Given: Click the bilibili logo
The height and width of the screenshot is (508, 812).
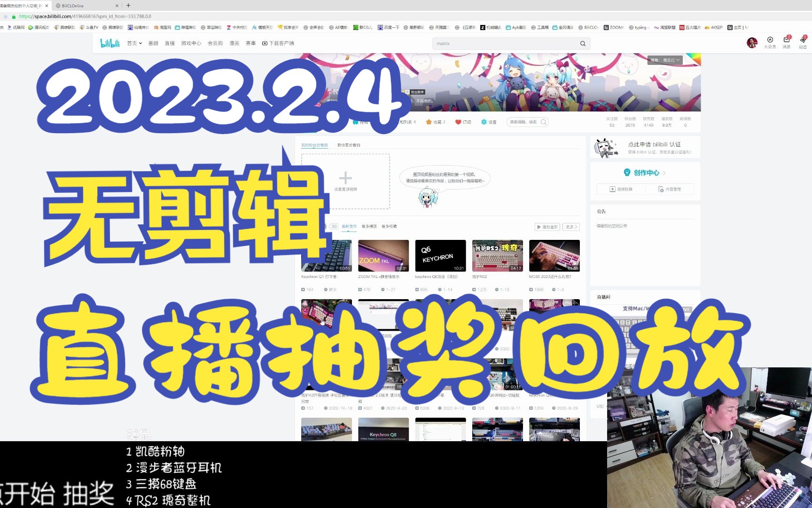Looking at the screenshot, I should pos(110,43).
